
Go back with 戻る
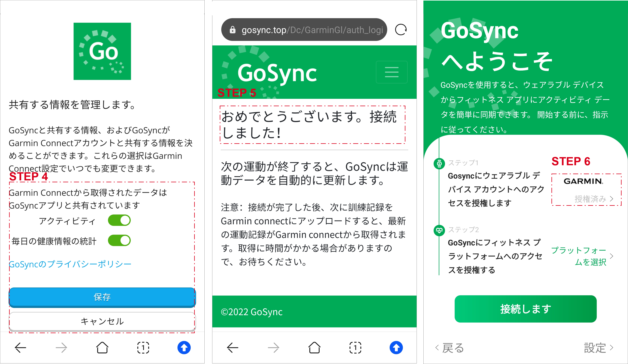449,348
